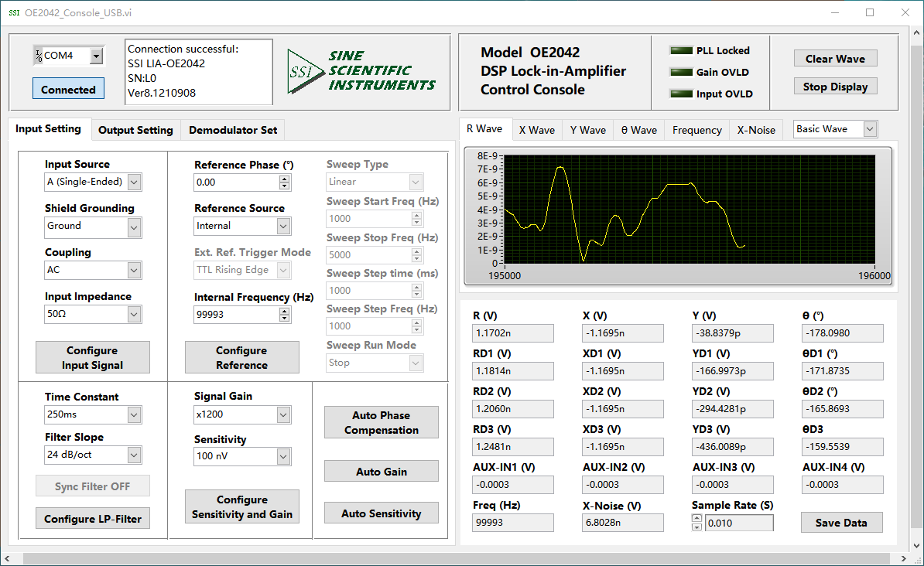Viewport: 924px width, 566px height.
Task: Click the horizontal scrollbar right arrow
Action: 903,557
